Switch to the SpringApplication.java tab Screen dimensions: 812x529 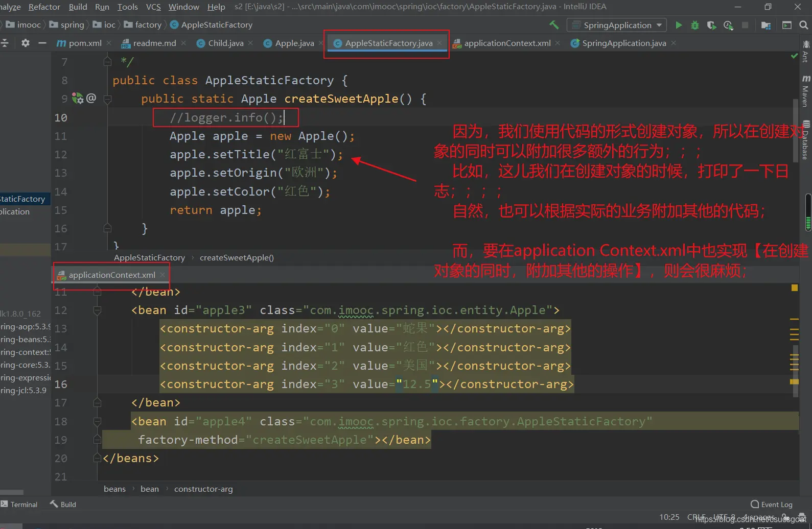(x=623, y=43)
